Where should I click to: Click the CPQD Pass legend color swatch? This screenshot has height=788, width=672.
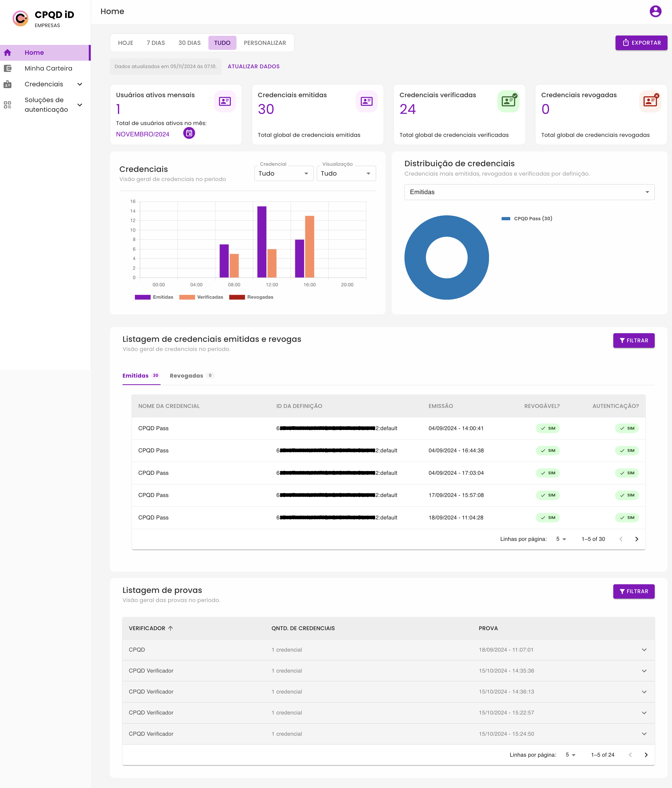click(506, 218)
